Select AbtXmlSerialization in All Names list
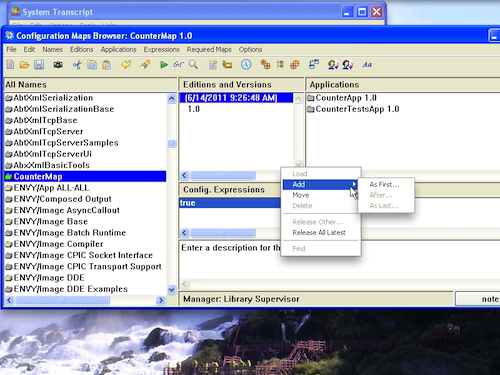 (x=85, y=98)
